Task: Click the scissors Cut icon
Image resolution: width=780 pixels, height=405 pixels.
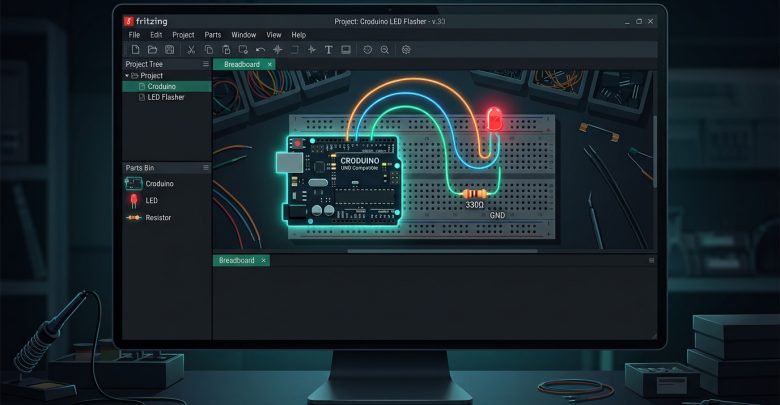Action: [191, 49]
